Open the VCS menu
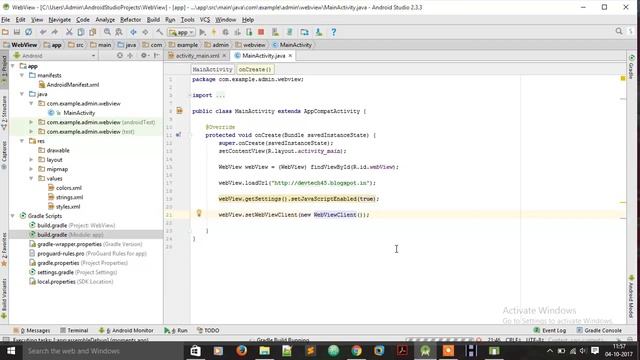This screenshot has width=640, height=360. 205,20
